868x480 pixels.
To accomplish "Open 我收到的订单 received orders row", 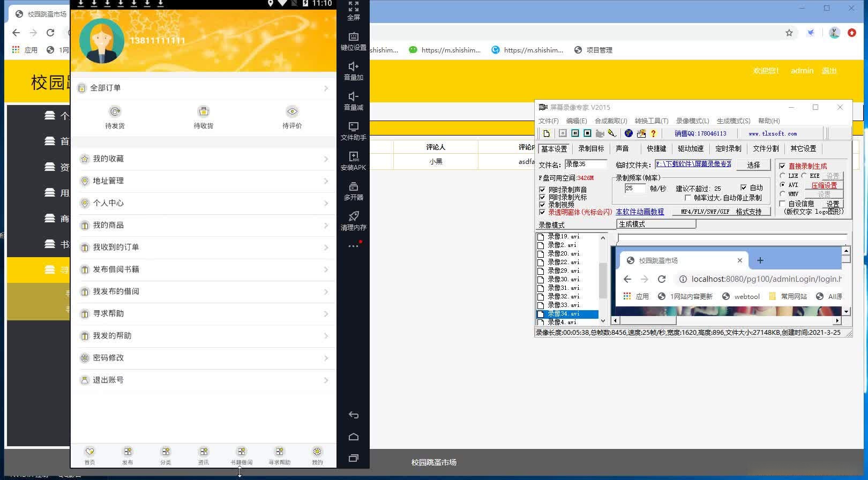I will [x=204, y=247].
